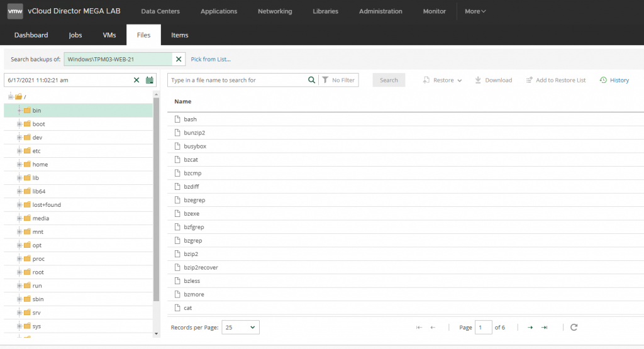
Task: Select the mnt folder row
Action: 79,231
